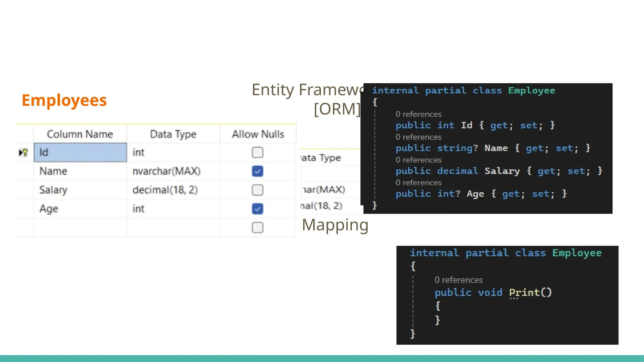
Task: Click Employee class name in top code block
Action: (x=532, y=91)
